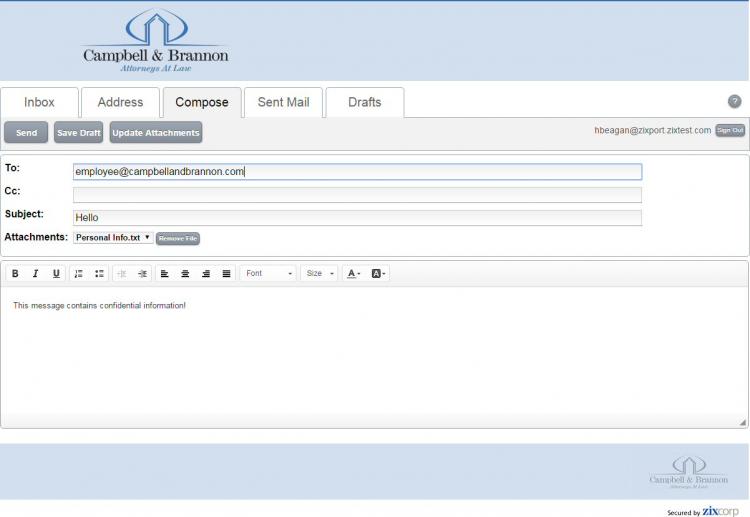Justify the message text
This screenshot has width=750, height=517.
[x=227, y=273]
